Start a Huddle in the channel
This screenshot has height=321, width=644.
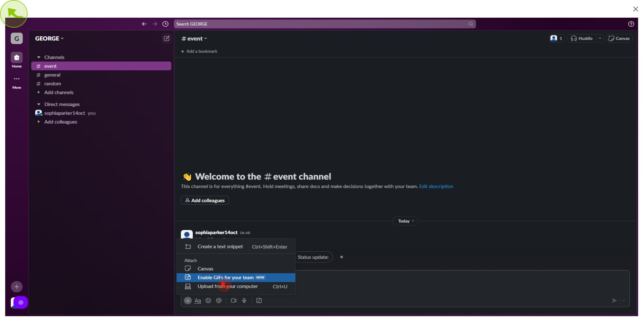click(x=582, y=38)
